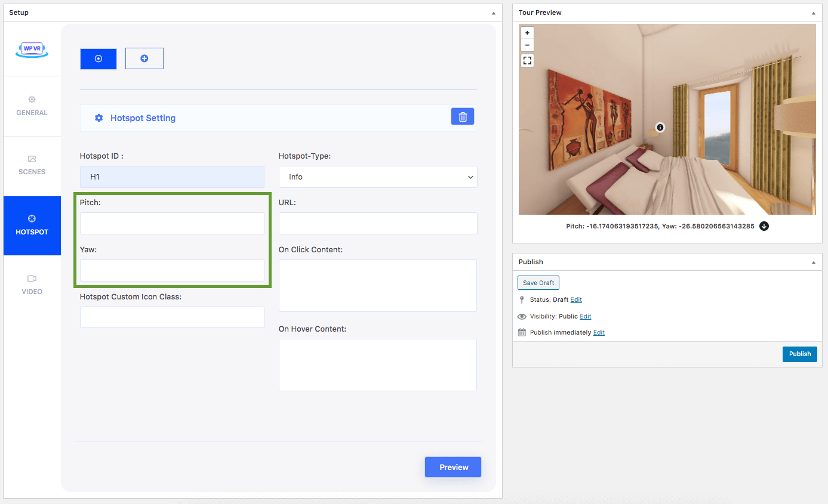Edit the Visibility setting

coord(586,317)
